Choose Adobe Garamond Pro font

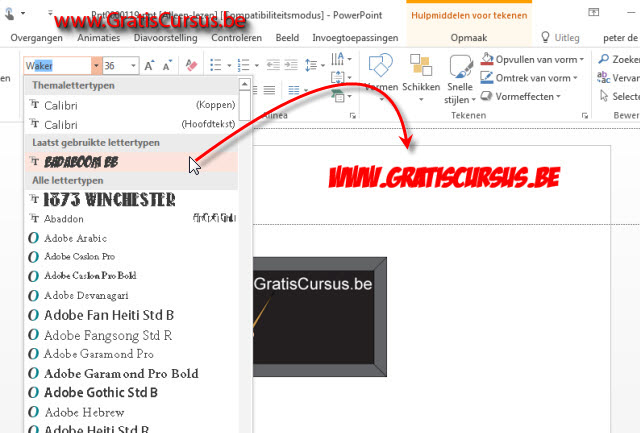tap(131, 354)
